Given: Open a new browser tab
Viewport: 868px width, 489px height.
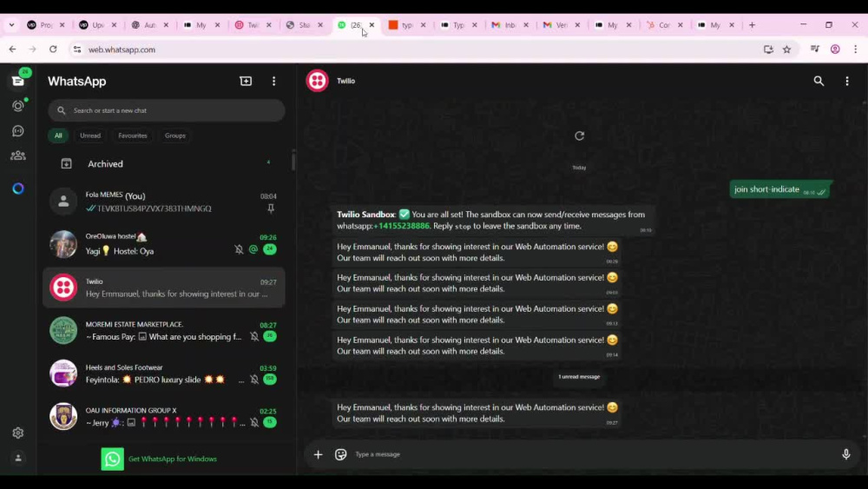Looking at the screenshot, I should (752, 25).
